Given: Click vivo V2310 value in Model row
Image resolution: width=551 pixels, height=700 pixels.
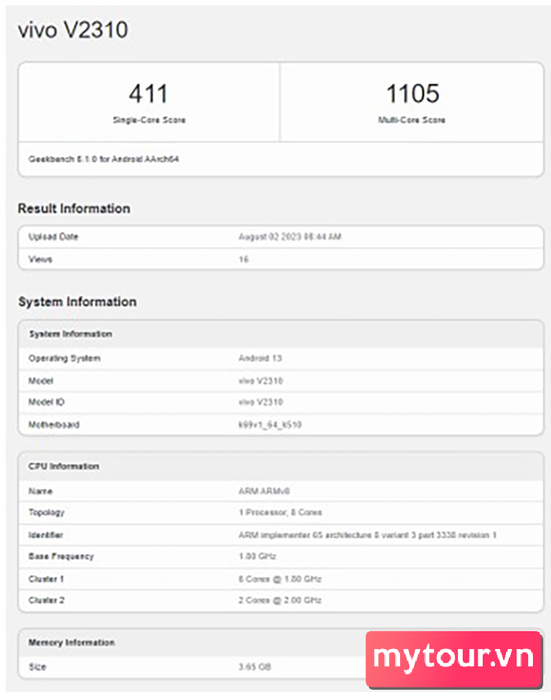Looking at the screenshot, I should [x=260, y=381].
